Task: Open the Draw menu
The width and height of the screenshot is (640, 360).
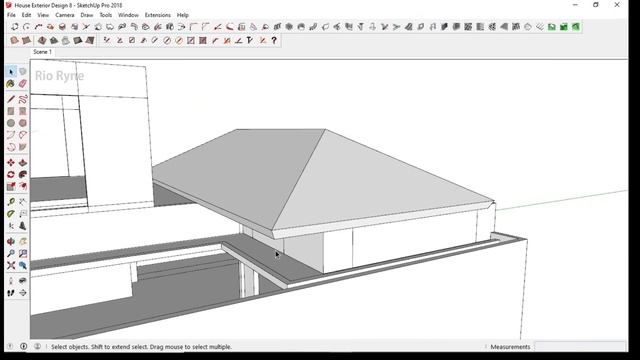Action: [87, 15]
